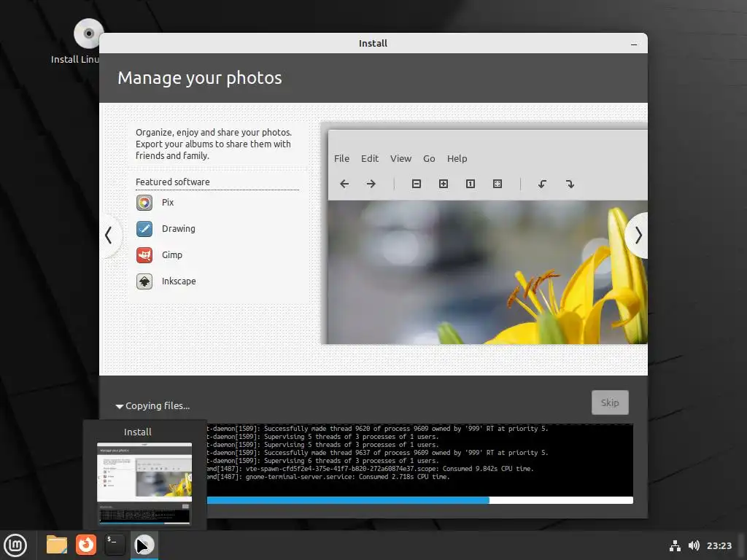Click the installation progress bar

[419, 500]
